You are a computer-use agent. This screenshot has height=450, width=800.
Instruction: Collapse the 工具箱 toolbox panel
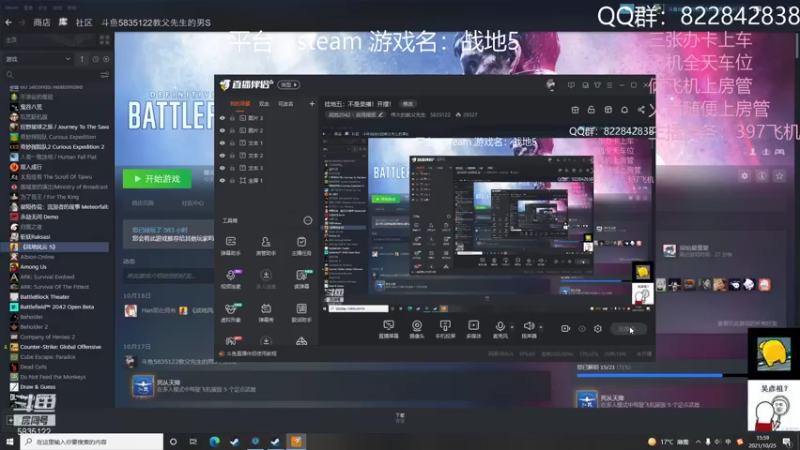[308, 220]
